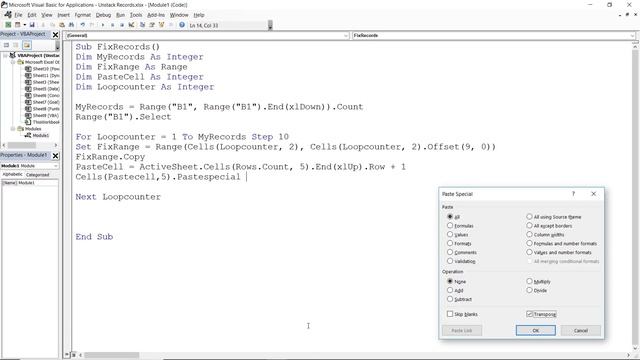Open the File menu
The image size is (640, 360).
click(x=18, y=15)
